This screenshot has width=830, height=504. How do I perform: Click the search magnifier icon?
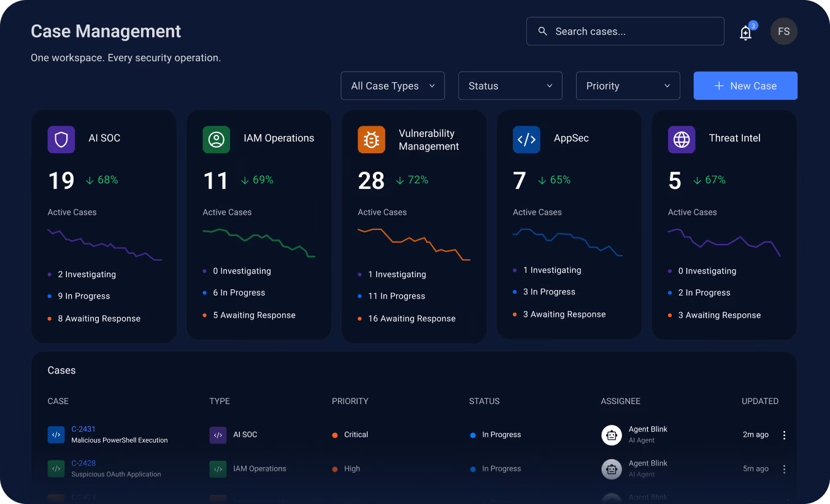click(x=542, y=31)
